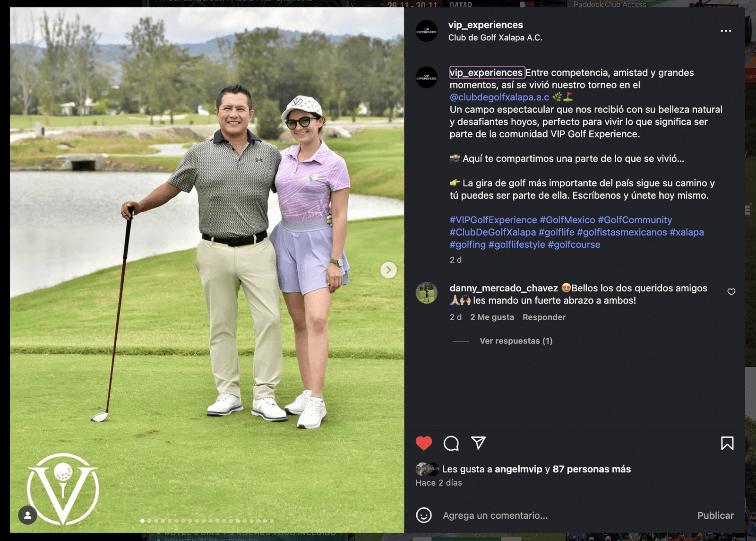Open vip_experiences profile picture in header
Image resolution: width=756 pixels, height=541 pixels.
tap(427, 31)
